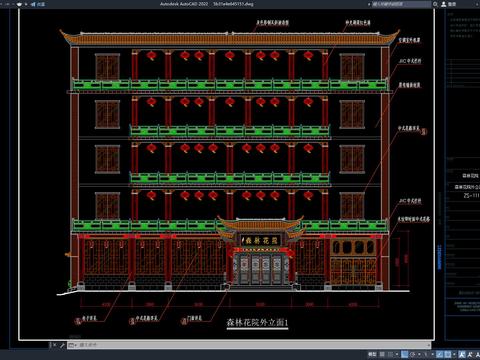
Task: Click the polar tracking icon in status bar
Action: [x=413, y=354]
